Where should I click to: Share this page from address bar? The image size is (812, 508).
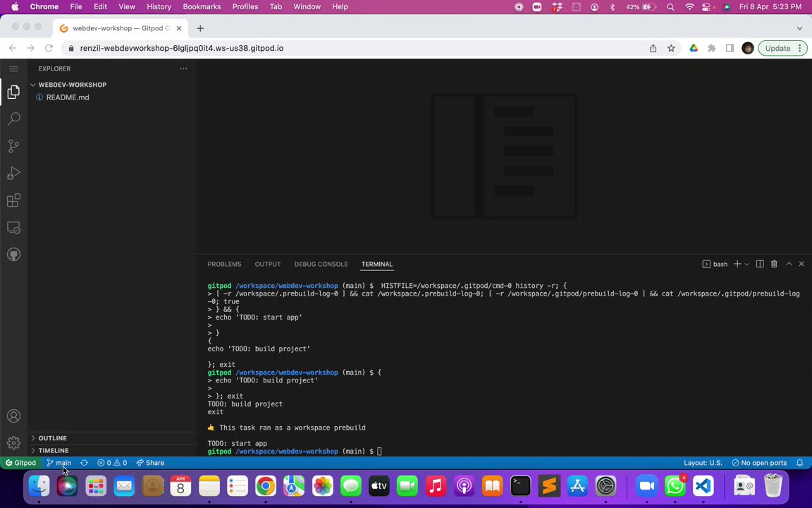tap(653, 48)
